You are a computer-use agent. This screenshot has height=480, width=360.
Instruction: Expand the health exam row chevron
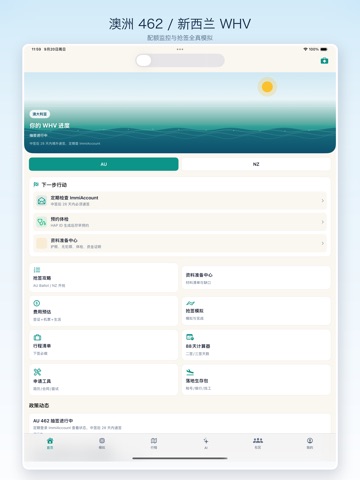pyautogui.click(x=322, y=222)
